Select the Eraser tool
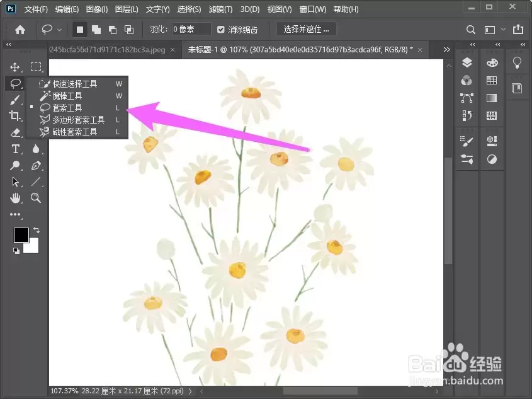Image resolution: width=532 pixels, height=399 pixels. pos(15,132)
